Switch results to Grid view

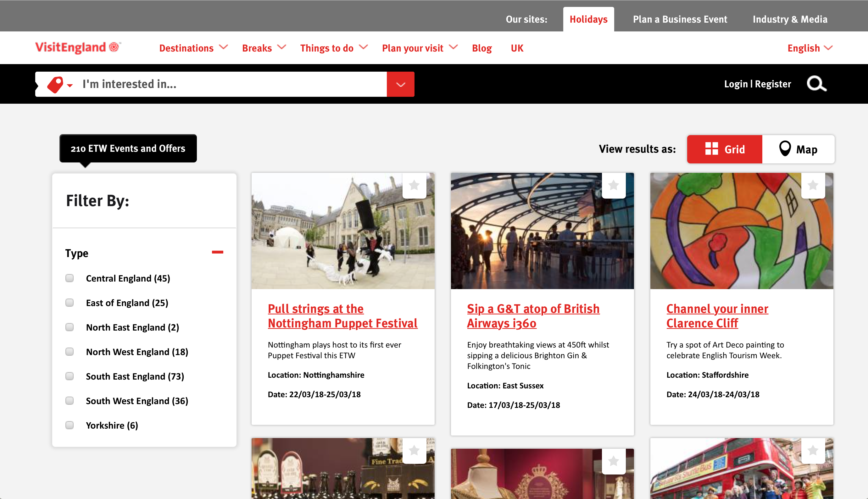point(725,149)
